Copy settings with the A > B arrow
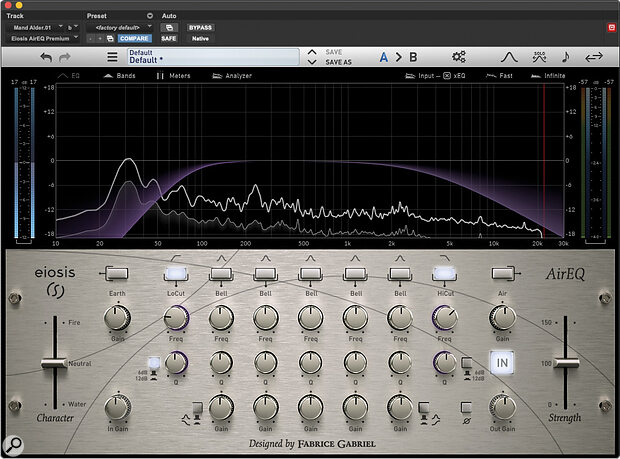The height and width of the screenshot is (459, 620). 399,57
